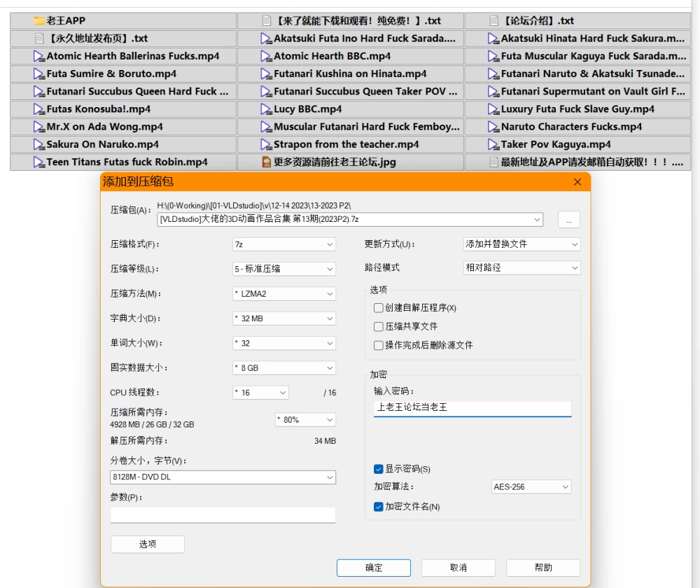Uncheck the 显示密码 checkbox
The height and width of the screenshot is (588, 700).
click(x=379, y=469)
